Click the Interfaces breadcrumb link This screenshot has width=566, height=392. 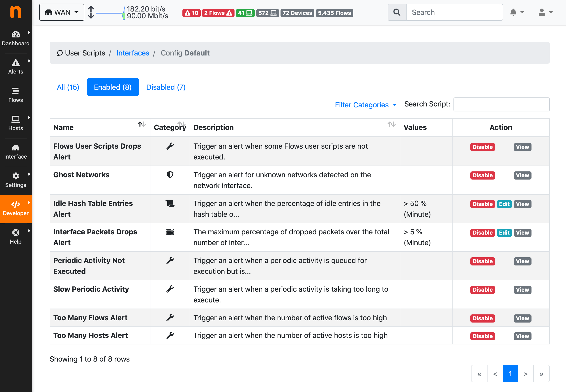133,53
